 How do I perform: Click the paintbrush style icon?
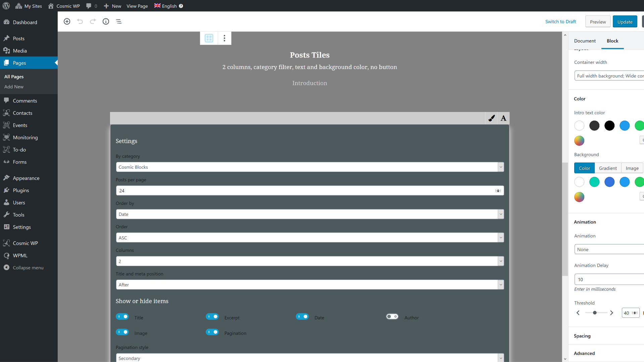491,118
